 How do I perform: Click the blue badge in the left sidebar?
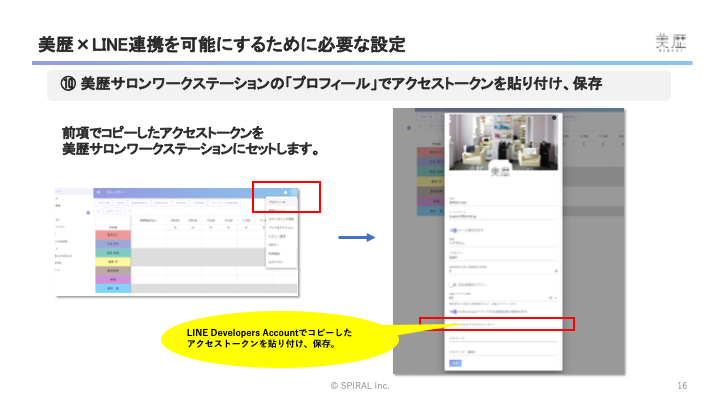pos(88,212)
